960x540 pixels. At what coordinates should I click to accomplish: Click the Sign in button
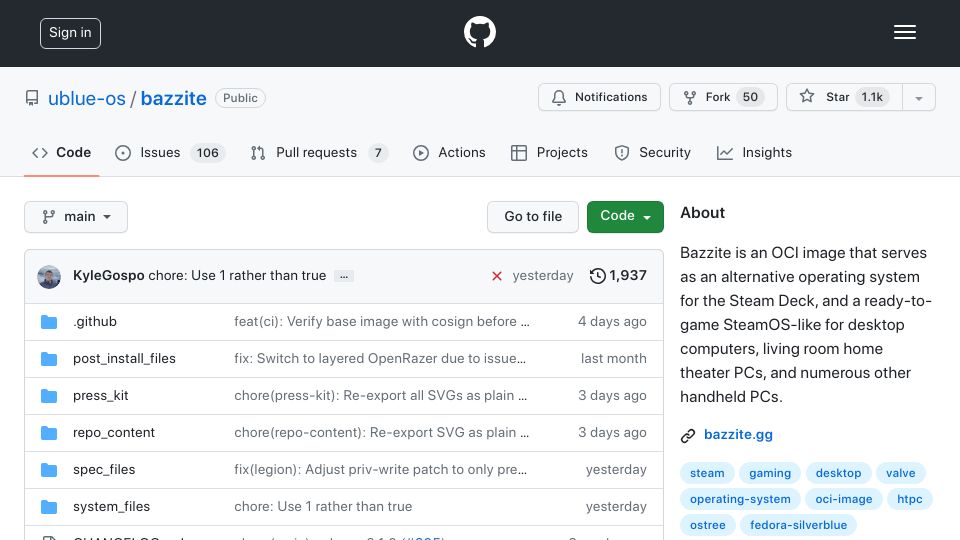(x=70, y=33)
